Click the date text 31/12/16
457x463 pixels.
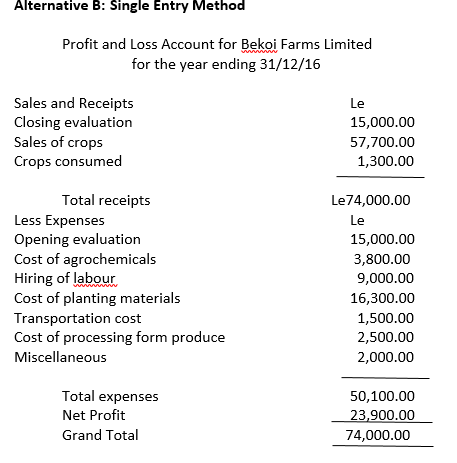click(x=290, y=64)
